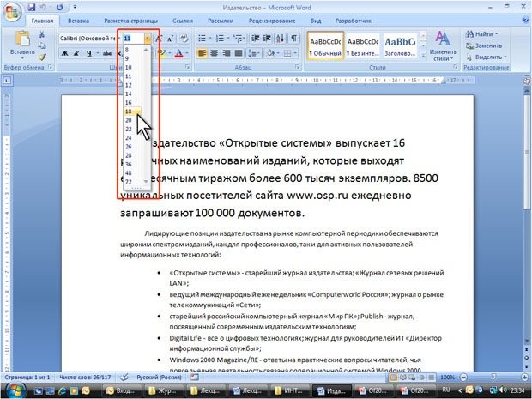Click zoom slider handle
This screenshot has height=399, width=532.
(493, 377)
